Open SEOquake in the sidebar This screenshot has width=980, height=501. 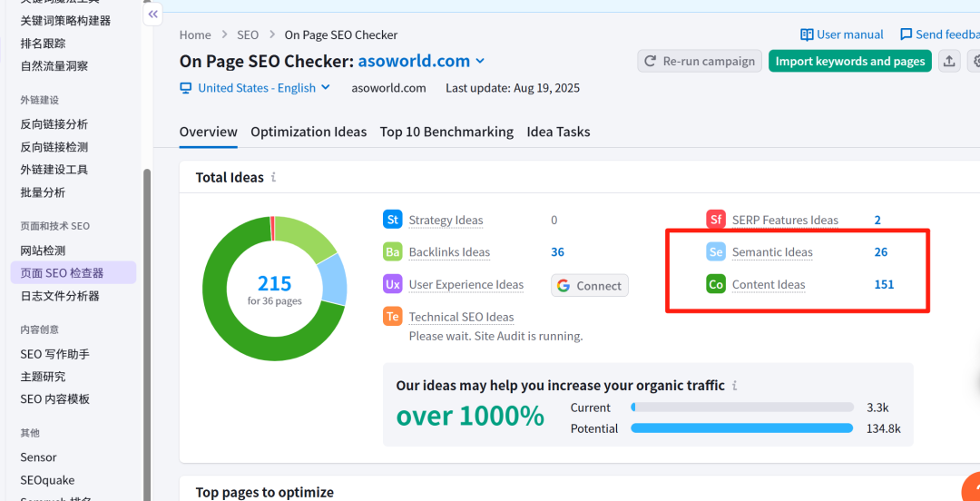47,480
